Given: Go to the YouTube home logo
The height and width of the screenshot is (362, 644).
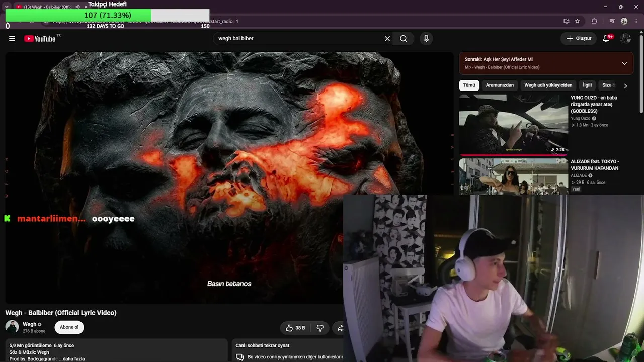Looking at the screenshot, I should (x=40, y=39).
